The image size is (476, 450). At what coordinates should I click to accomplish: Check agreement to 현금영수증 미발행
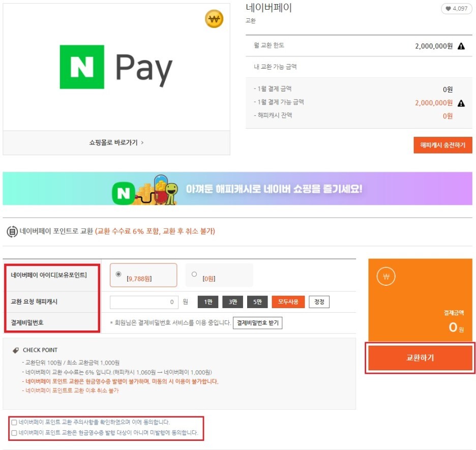pyautogui.click(x=14, y=433)
